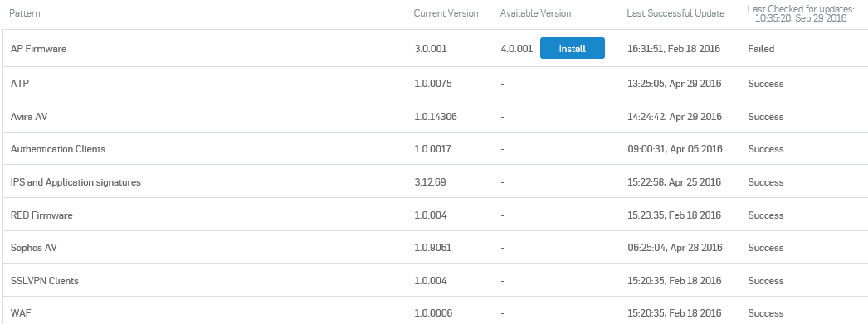Select IPS and Application signatures row

[436, 181]
